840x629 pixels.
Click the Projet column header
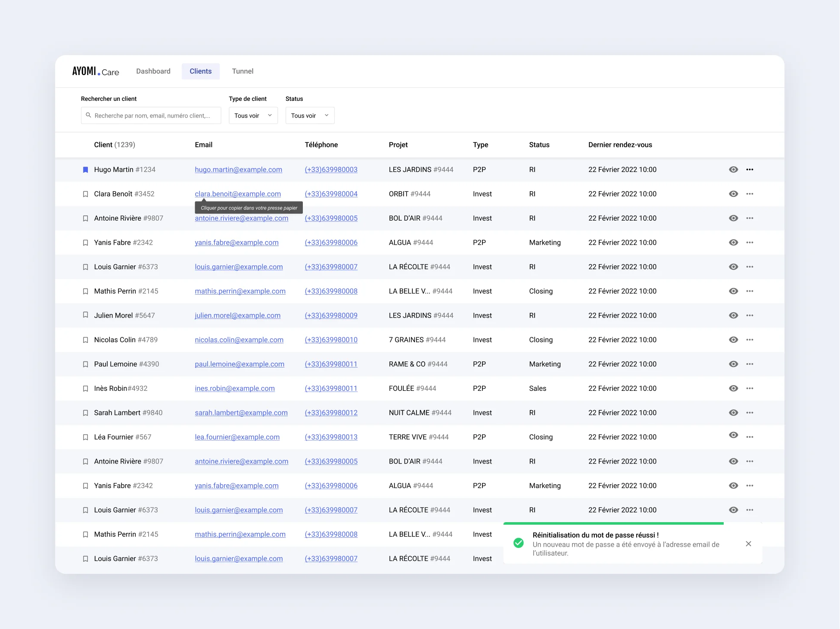398,145
